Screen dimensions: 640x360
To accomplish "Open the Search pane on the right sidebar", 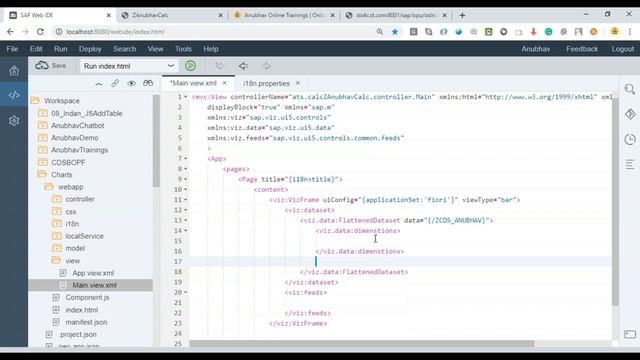I will pos(630,89).
